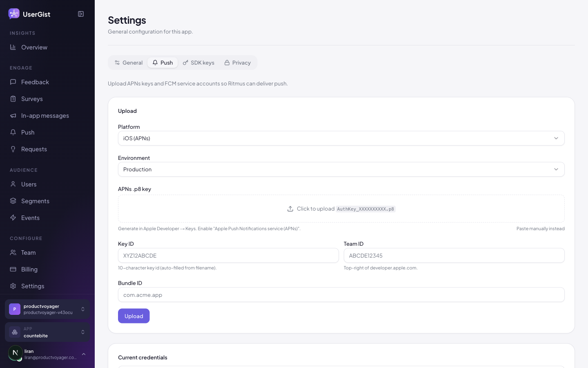Viewport: 588px width, 368px height.
Task: Open the General settings tab
Action: point(129,63)
